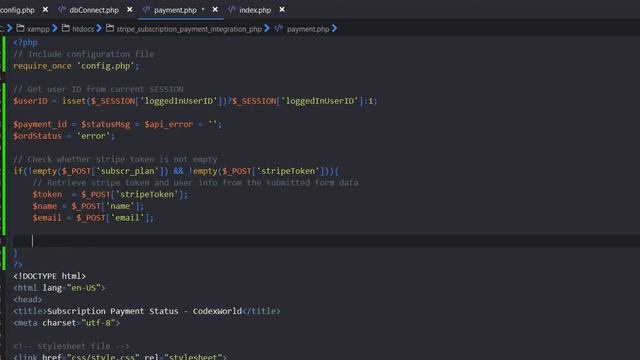Click the <html lang="en-US"> line
The image size is (640, 360).
(x=59, y=288)
